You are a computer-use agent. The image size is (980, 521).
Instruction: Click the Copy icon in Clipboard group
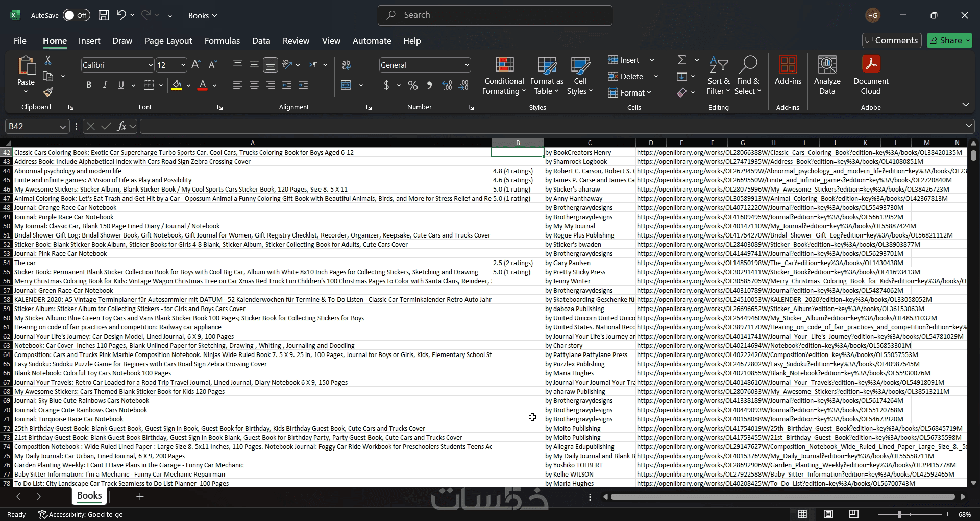click(x=48, y=77)
